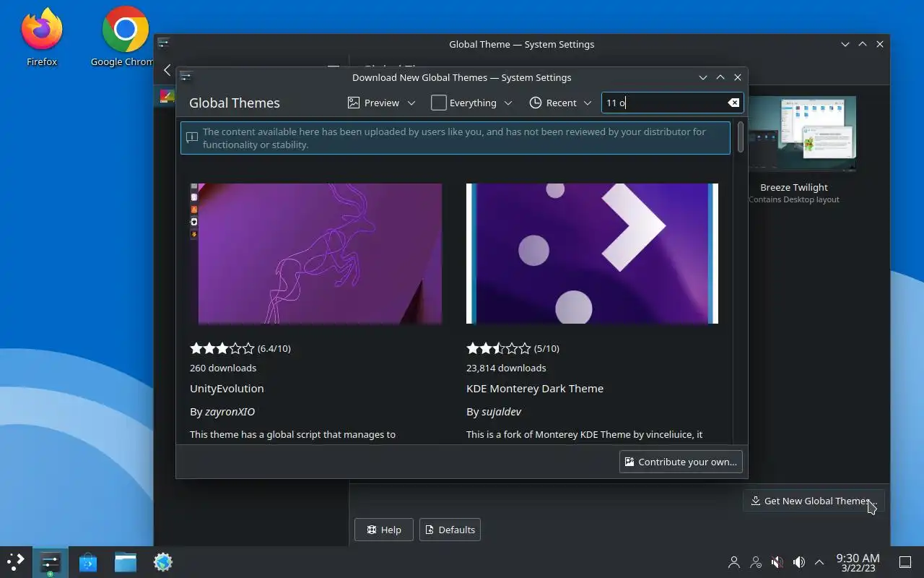Open the volume control tray icon
The width and height of the screenshot is (924, 578).
[x=798, y=561]
